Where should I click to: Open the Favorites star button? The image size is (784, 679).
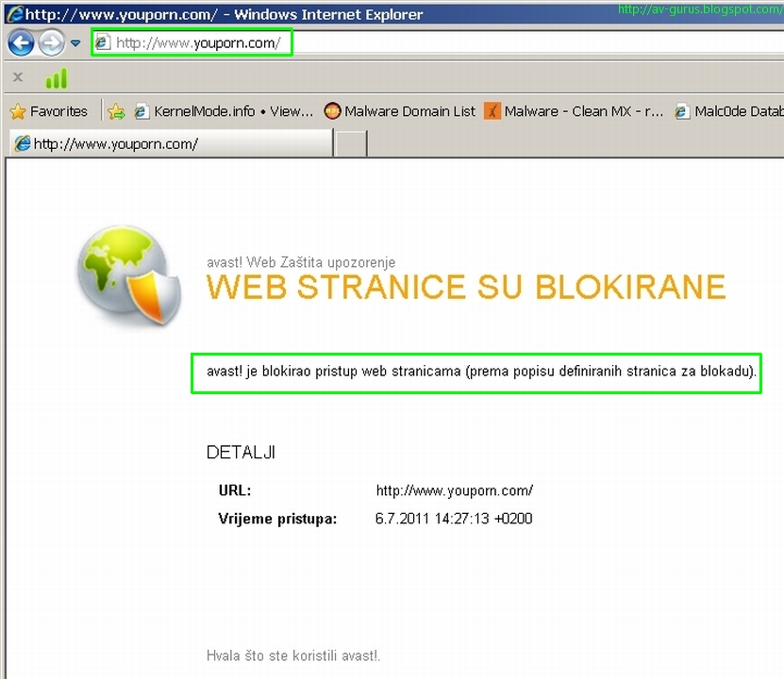point(49,111)
